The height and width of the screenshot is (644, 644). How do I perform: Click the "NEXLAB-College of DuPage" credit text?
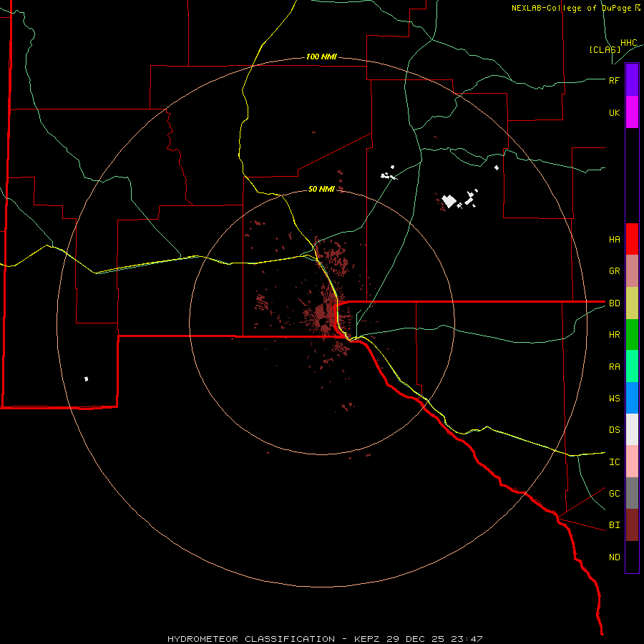click(571, 8)
